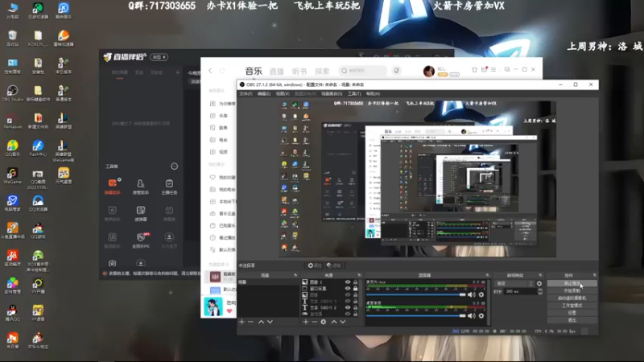Image resolution: width=644 pixels, height=362 pixels.
Task: Remove the selected source with the minus icon
Action: 314,322
